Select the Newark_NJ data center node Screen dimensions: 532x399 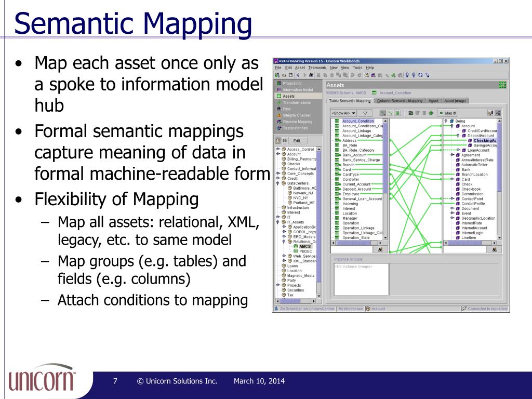[303, 193]
